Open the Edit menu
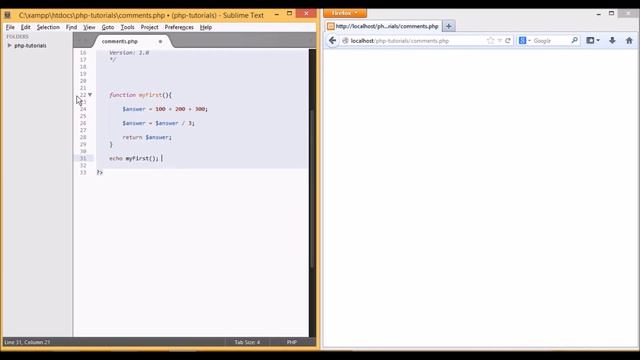The height and width of the screenshot is (360, 640). [x=26, y=27]
